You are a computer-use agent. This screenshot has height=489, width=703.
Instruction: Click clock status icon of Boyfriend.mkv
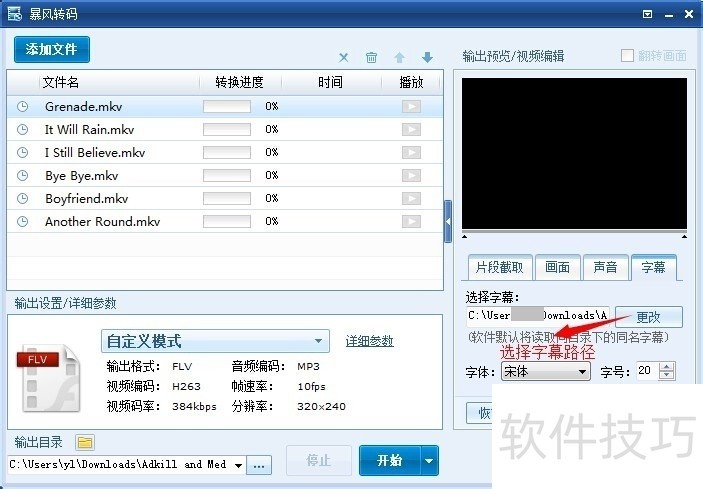pos(22,198)
